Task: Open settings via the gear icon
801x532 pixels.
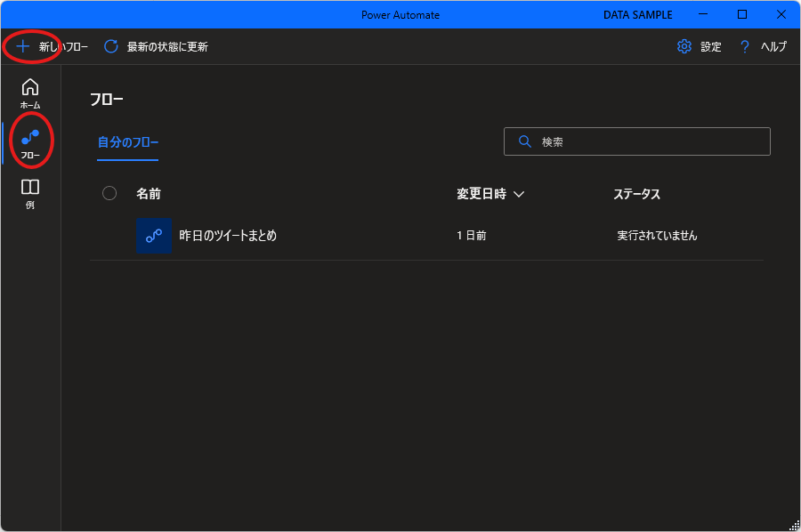Action: tap(684, 46)
